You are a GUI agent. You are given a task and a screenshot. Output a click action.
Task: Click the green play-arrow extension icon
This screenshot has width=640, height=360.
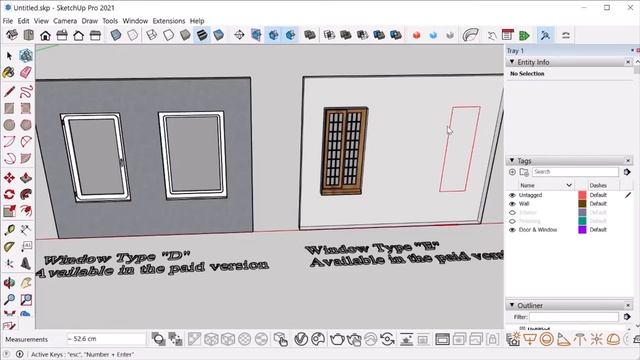point(524,35)
